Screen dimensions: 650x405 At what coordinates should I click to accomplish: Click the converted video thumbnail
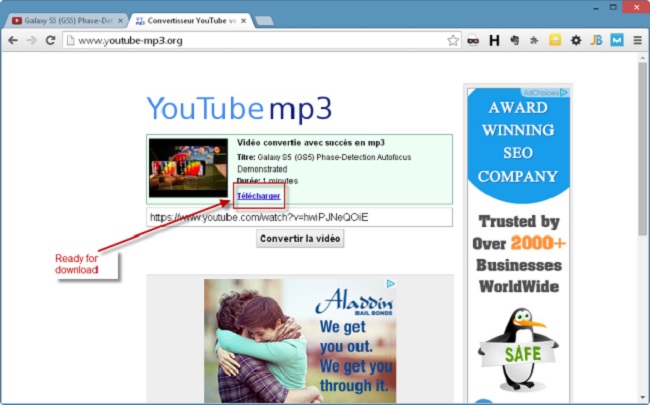189,167
